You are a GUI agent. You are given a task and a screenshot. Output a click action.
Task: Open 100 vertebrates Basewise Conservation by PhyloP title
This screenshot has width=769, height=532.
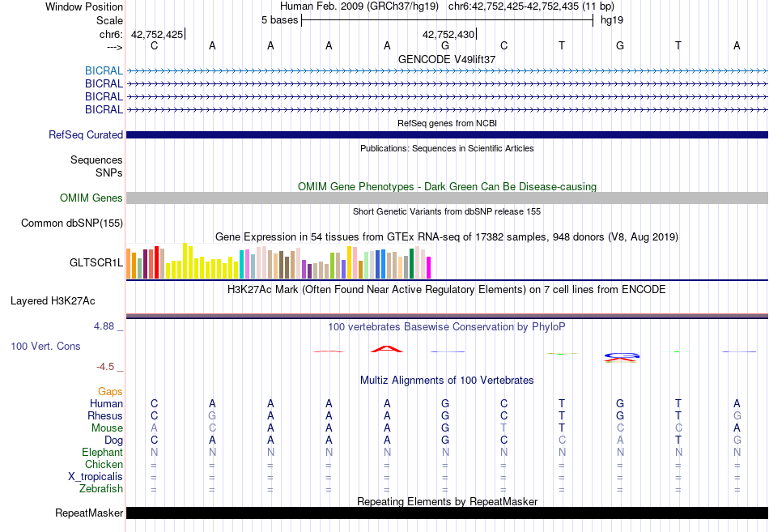447,327
